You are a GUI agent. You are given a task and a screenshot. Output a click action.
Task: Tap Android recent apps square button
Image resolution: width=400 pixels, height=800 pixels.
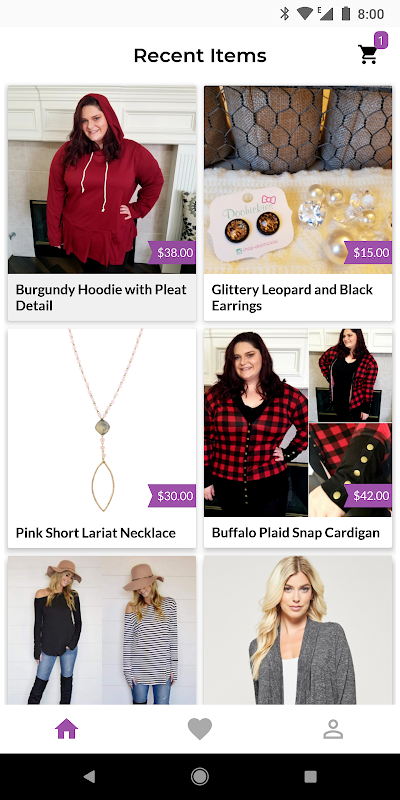(x=310, y=777)
